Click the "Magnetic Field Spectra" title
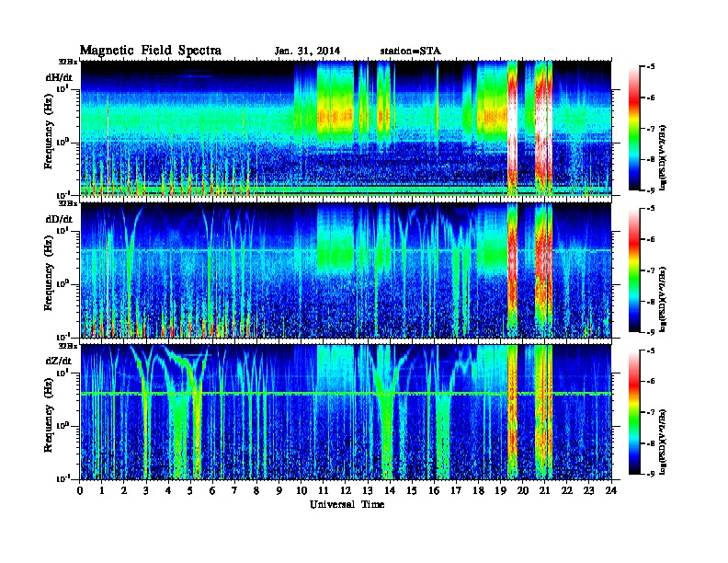This screenshot has width=728, height=563. tap(150, 51)
